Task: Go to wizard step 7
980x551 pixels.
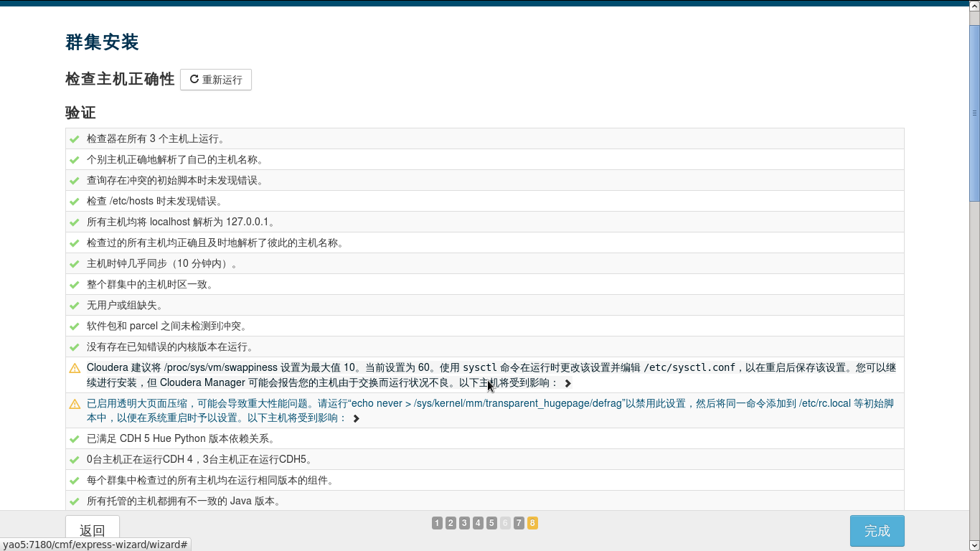Action: 519,523
